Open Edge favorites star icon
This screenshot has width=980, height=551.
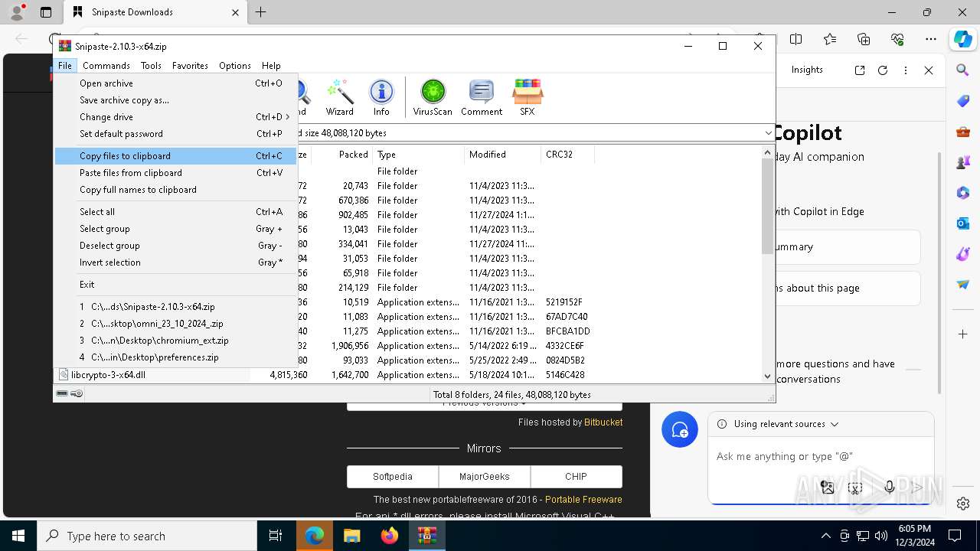(x=830, y=39)
